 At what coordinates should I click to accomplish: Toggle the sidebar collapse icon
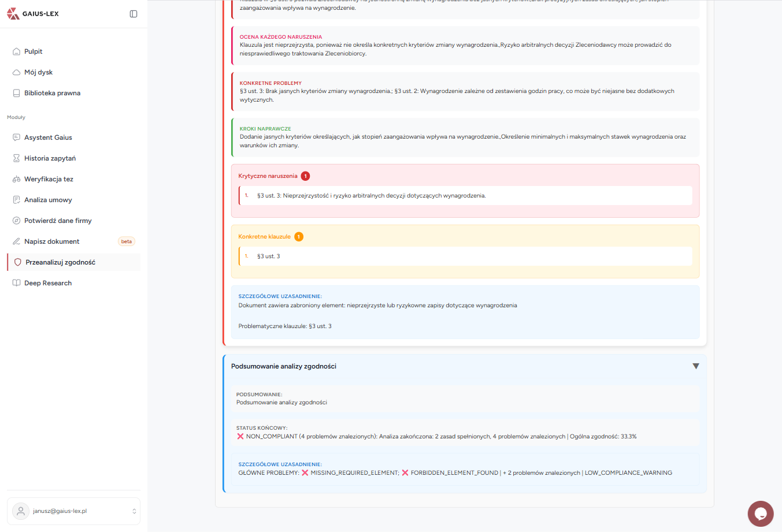pyautogui.click(x=134, y=14)
